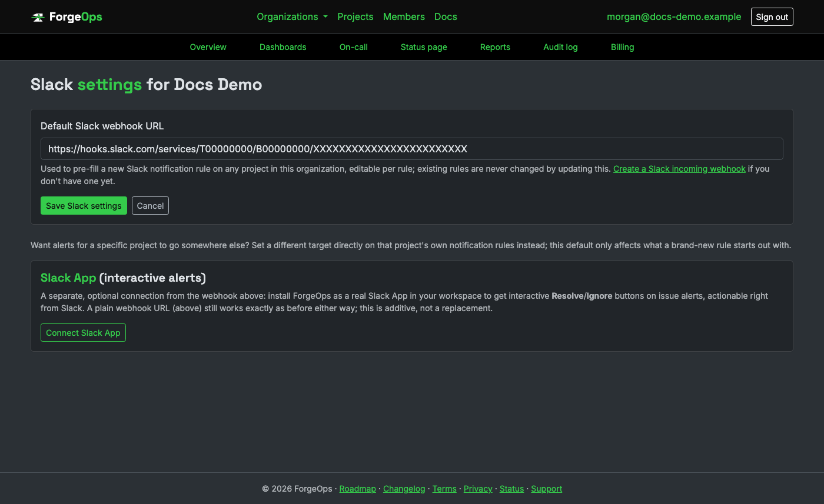
Task: Go to the Members page
Action: point(404,16)
